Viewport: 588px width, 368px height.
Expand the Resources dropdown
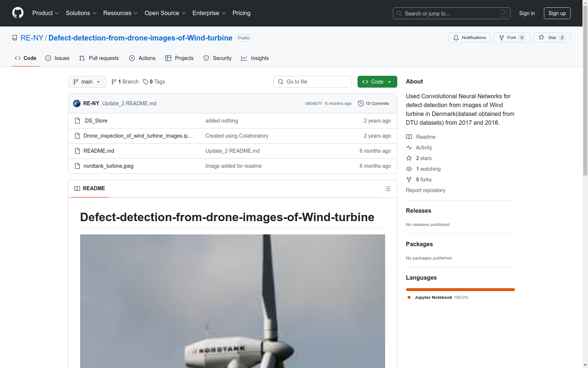point(121,13)
